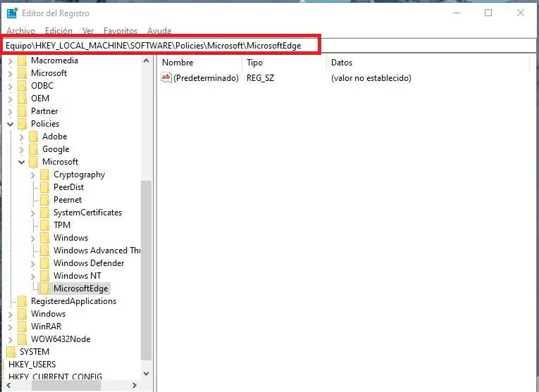Screen dimensions: 539x392
Task: Expand the Partner key
Action: pyautogui.click(x=11, y=112)
